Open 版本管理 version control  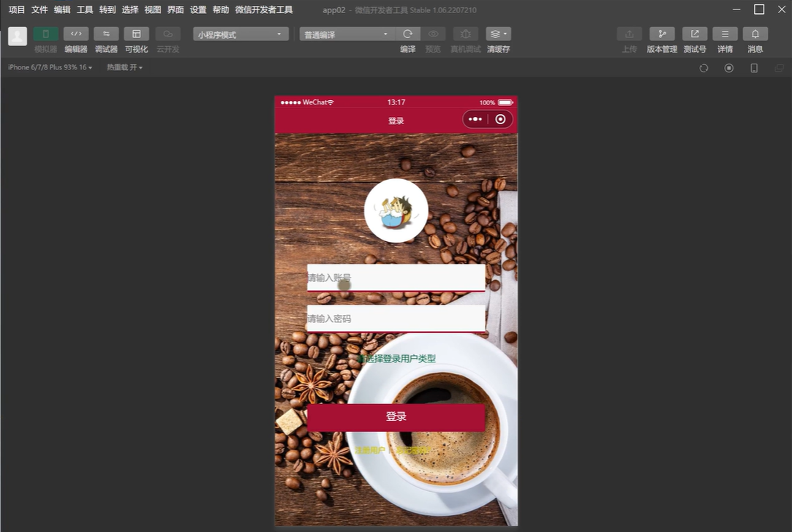[x=662, y=34]
